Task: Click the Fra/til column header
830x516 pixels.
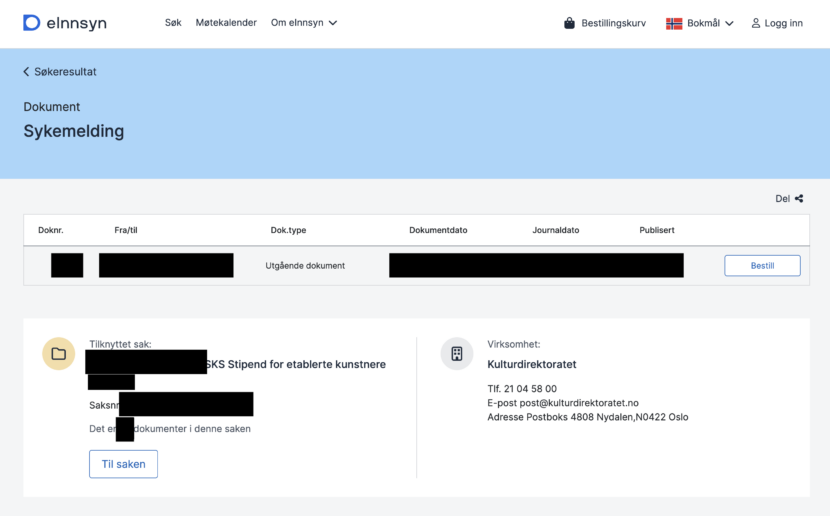Action: [x=126, y=230]
